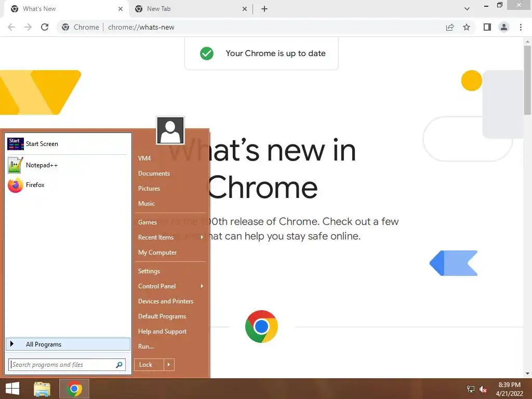Click the Chrome taskbar icon
This screenshot has width=532, height=399.
[74, 389]
